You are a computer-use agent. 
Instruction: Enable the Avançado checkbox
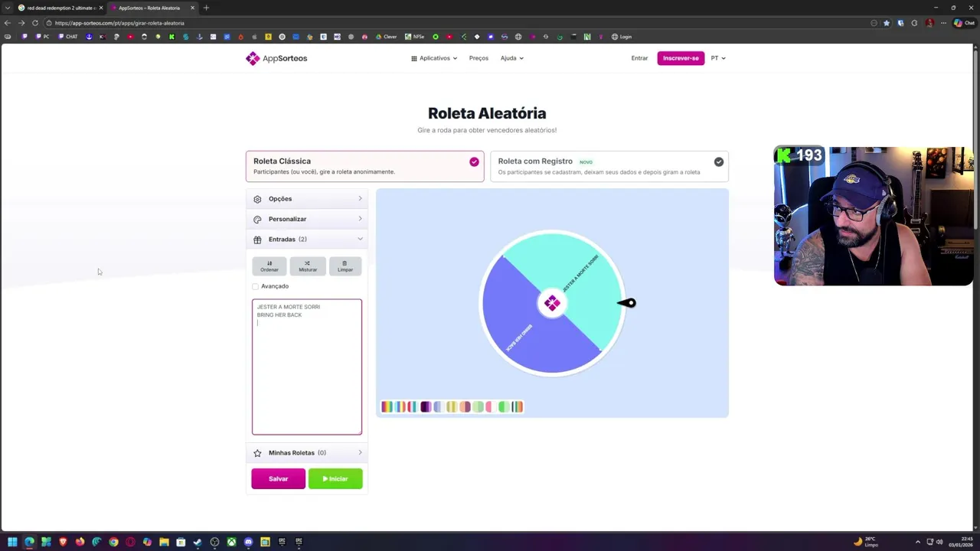(256, 286)
